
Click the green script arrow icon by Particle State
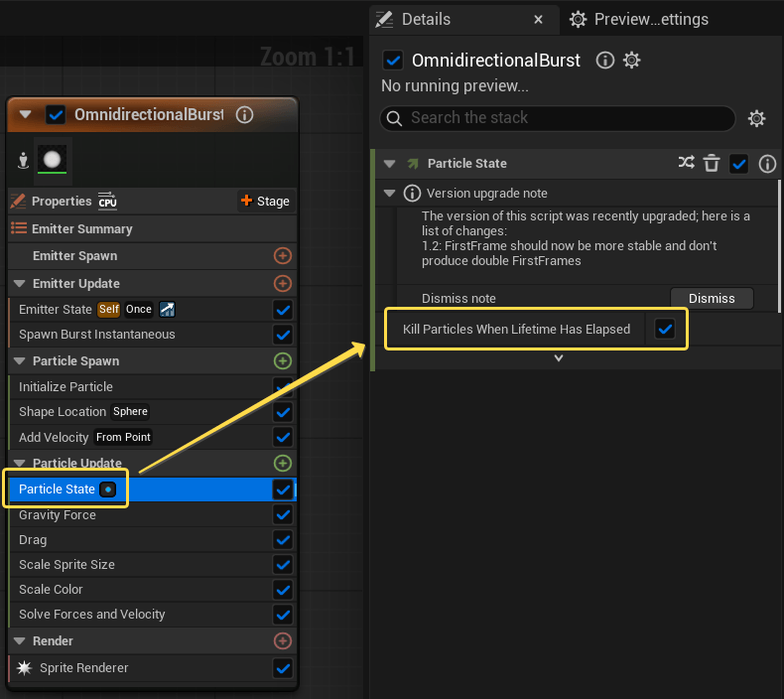pos(413,164)
